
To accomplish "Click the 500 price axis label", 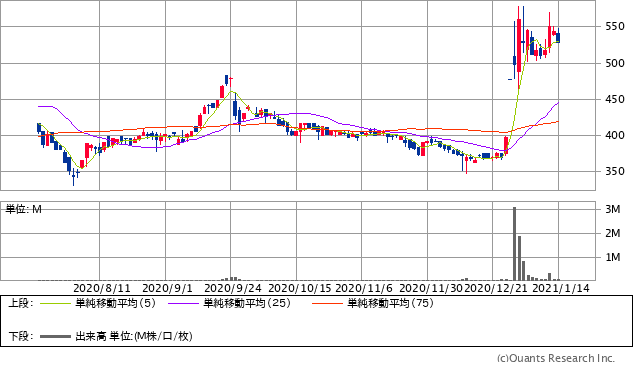I will [x=615, y=63].
